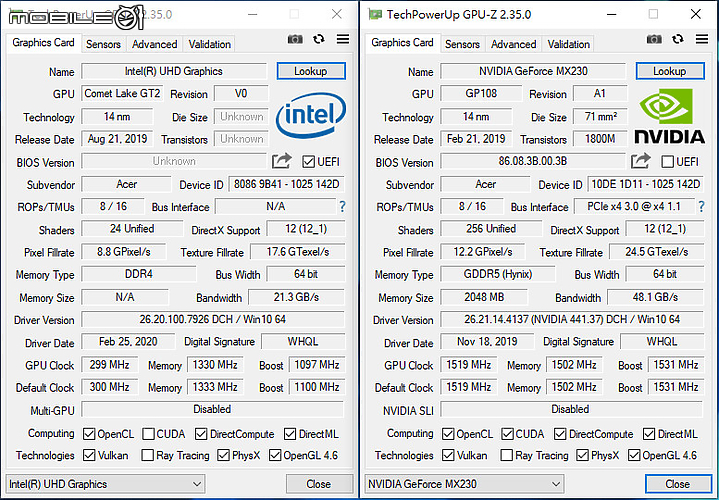719x500 pixels.
Task: Click Bus Interface help question mark in the NVIDIA window
Action: pos(701,206)
